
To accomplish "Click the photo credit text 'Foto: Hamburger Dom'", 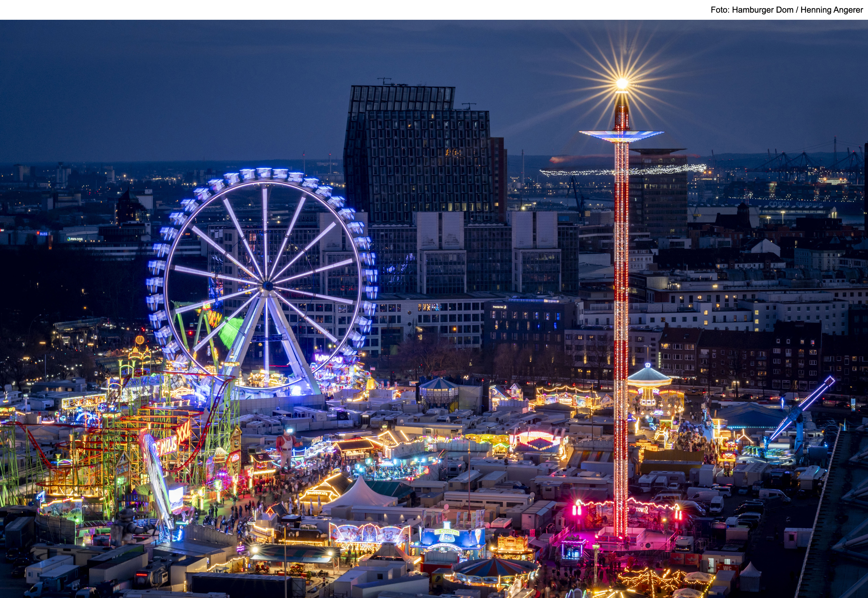I will tap(751, 10).
